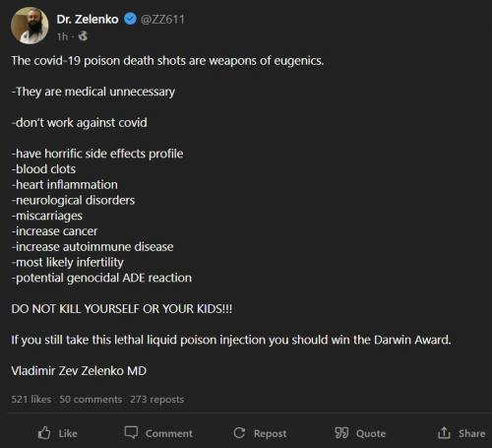This screenshot has width=492, height=448.
Task: Click the 1h post timestamp
Action: pos(62,36)
